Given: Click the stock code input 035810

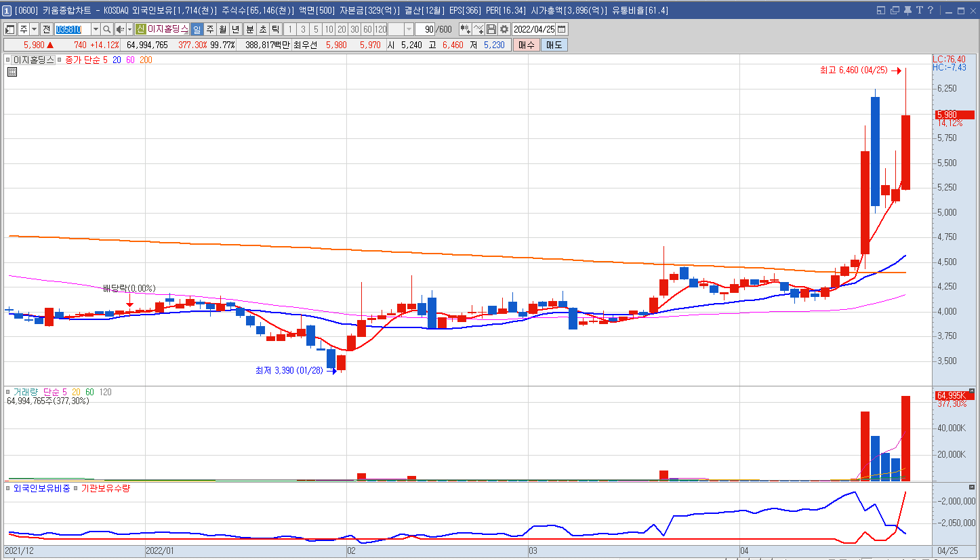Looking at the screenshot, I should click(x=73, y=29).
